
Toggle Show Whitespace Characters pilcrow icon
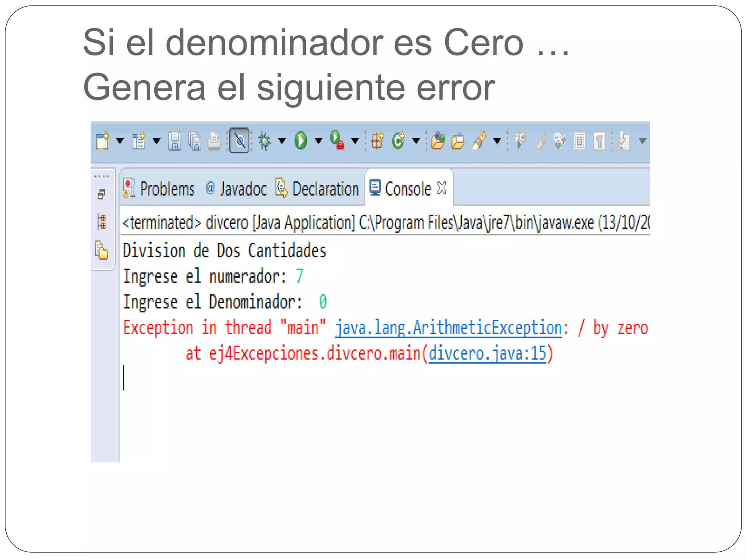599,141
